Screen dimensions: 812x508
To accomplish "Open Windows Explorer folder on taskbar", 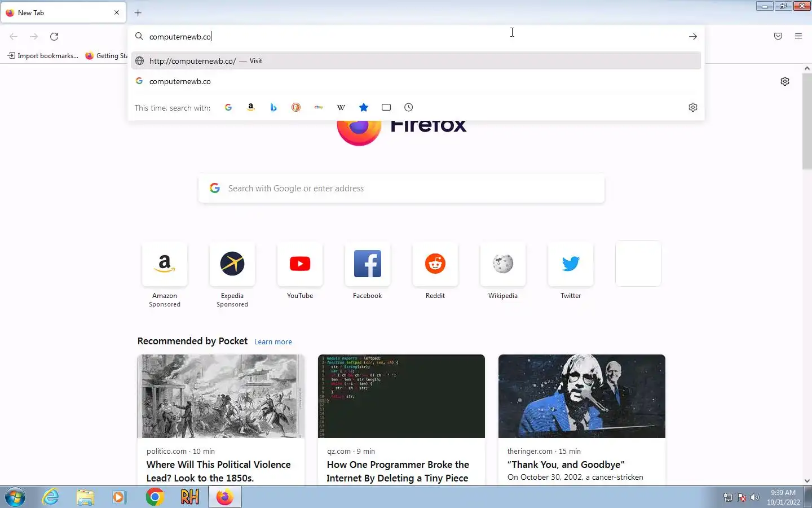I will coord(85,497).
